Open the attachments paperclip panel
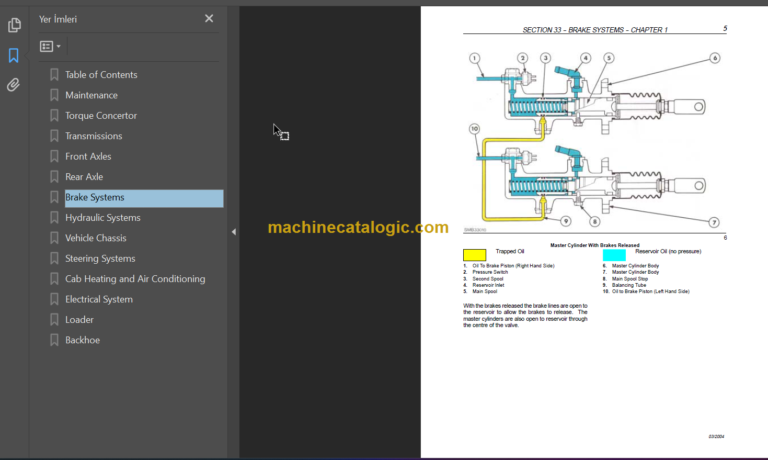The height and width of the screenshot is (460, 768). pyautogui.click(x=13, y=85)
